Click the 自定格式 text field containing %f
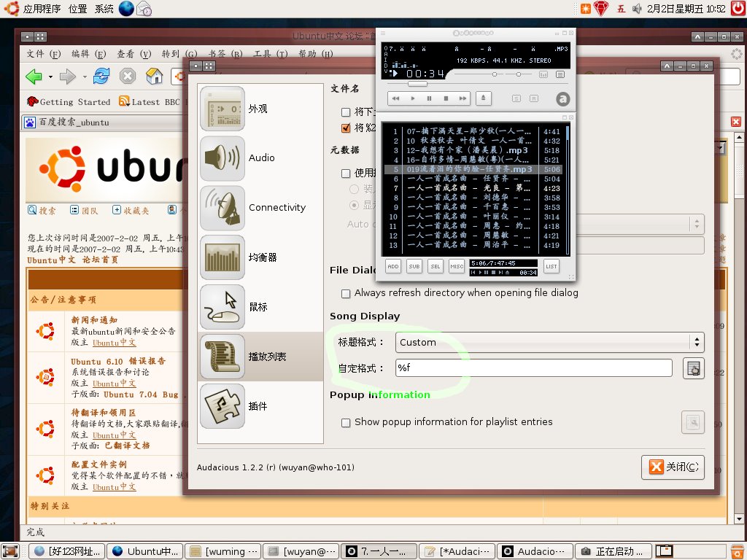 coord(533,367)
